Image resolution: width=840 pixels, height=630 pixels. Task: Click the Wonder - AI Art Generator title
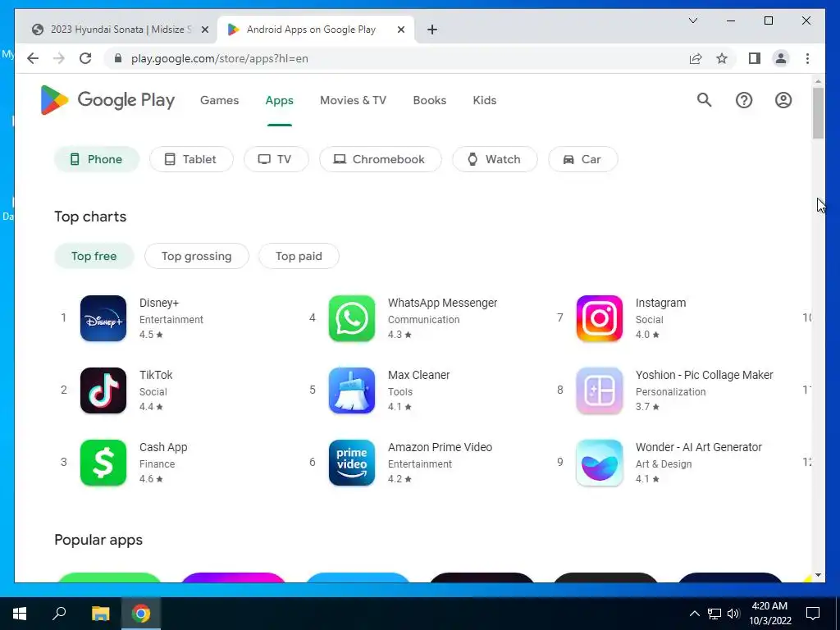(x=699, y=447)
